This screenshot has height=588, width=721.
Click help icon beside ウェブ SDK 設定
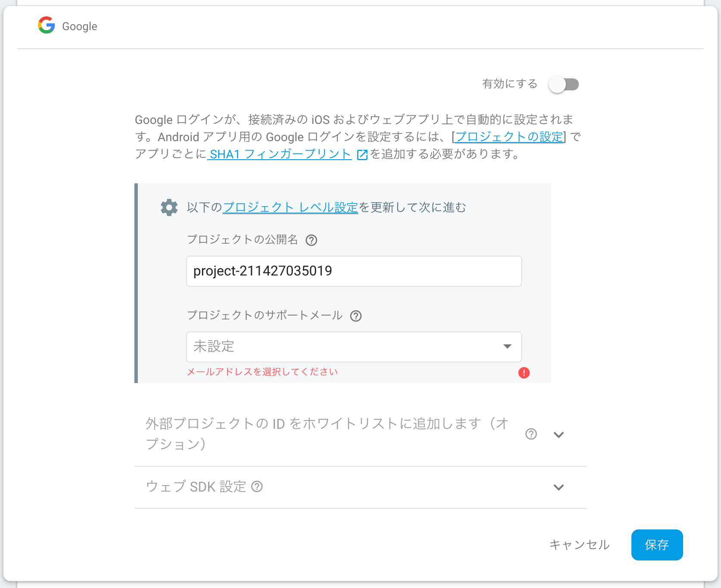257,486
